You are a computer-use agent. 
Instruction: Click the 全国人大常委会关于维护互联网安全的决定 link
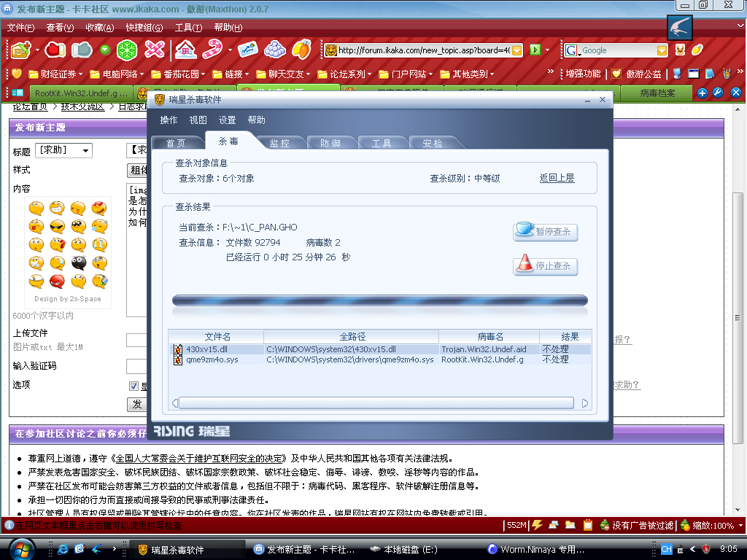(200, 458)
